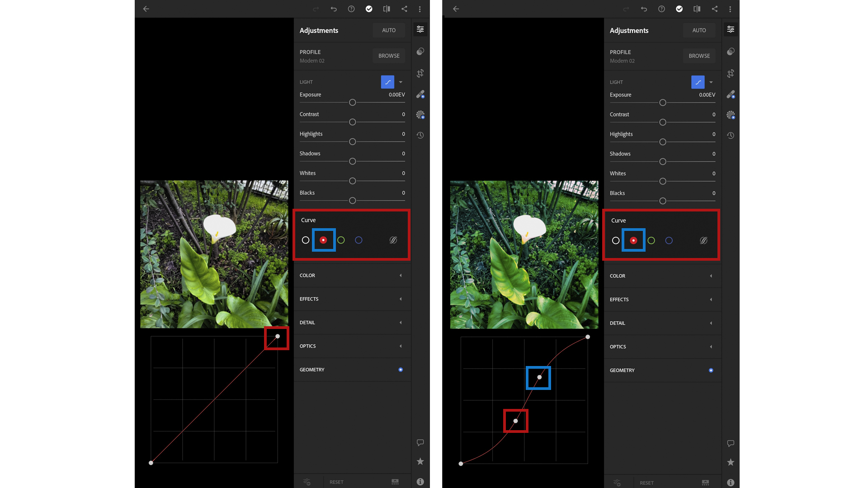Screen dimensions: 868x488
Task: Share the photo from right screen
Action: (714, 9)
